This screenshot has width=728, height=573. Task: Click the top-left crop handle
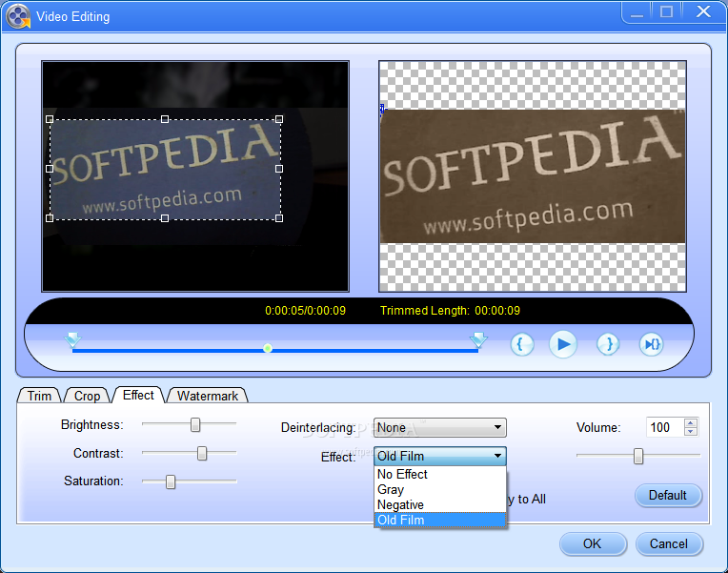50,119
